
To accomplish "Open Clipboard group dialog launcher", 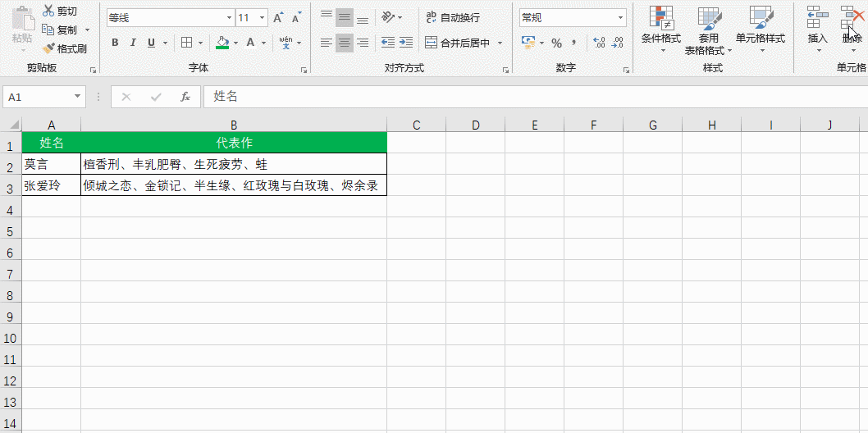I will (x=93, y=71).
